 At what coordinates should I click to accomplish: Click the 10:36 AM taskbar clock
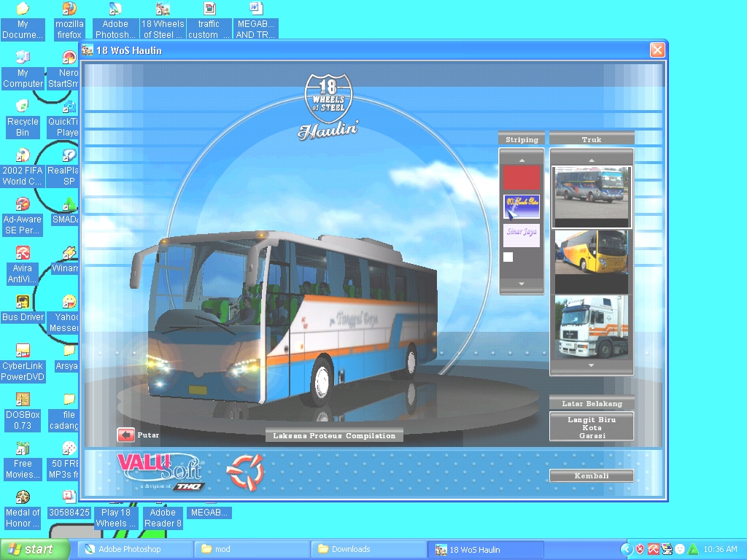[720, 550]
